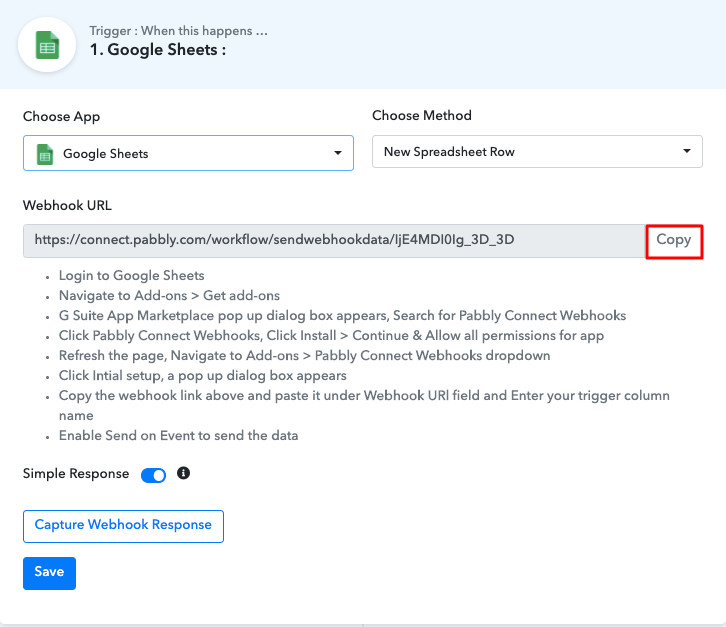Screen dimensions: 726x627
Task: Open the Choose Method dropdown
Action: point(537,152)
